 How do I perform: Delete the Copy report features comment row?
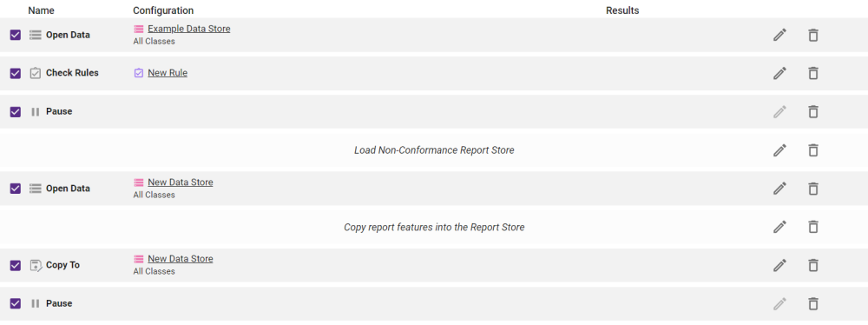(812, 227)
